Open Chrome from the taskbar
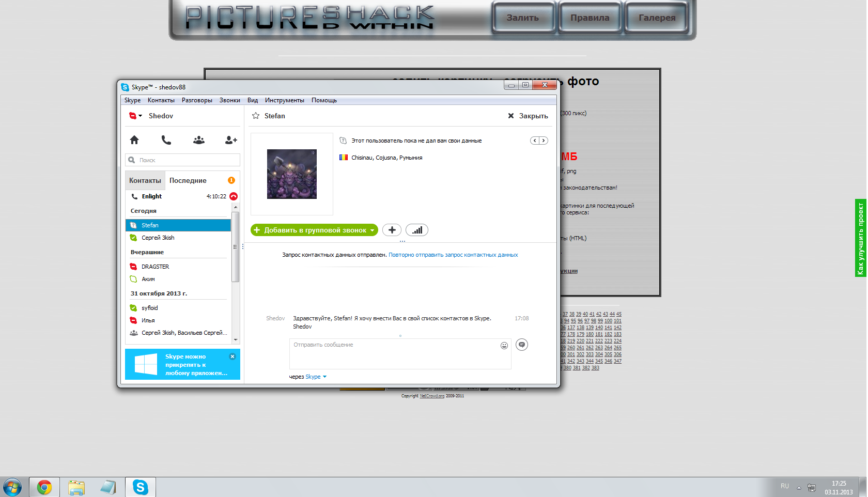This screenshot has width=868, height=497. tap(44, 487)
